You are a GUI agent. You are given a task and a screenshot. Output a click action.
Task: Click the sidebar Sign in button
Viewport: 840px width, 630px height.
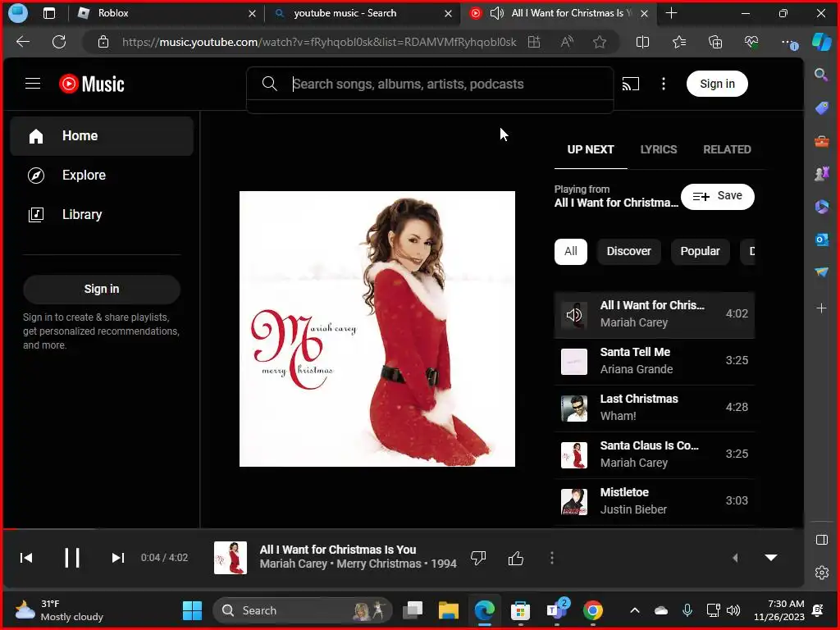coord(102,290)
